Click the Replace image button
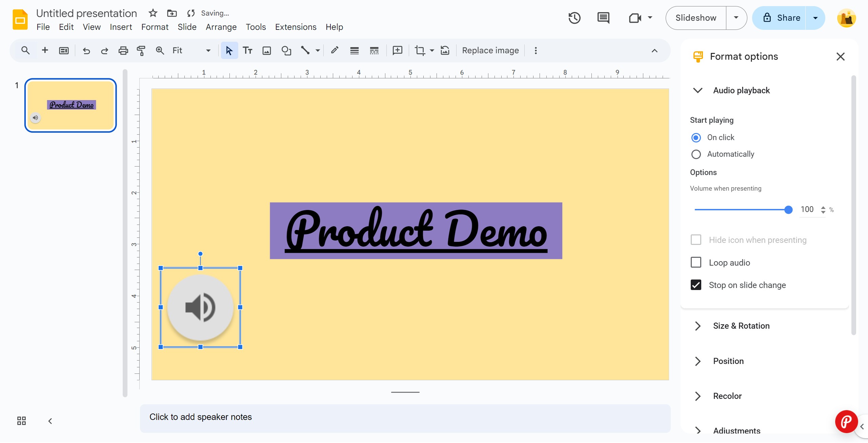 click(x=490, y=51)
